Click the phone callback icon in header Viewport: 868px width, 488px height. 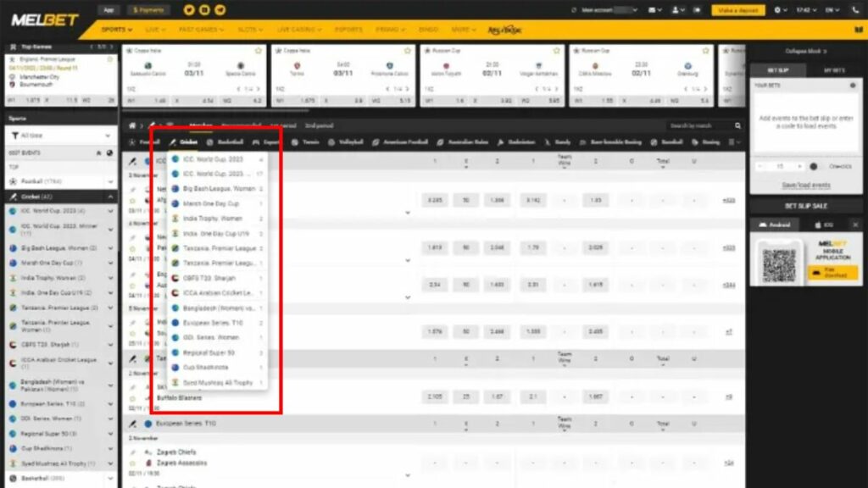855,10
